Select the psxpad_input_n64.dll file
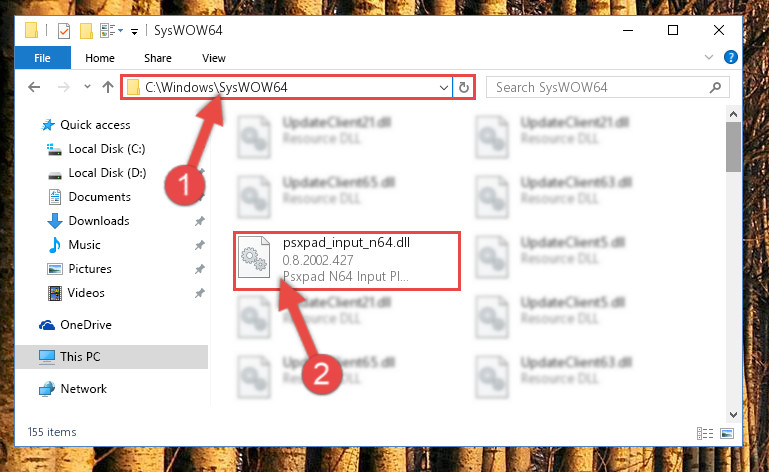The image size is (769, 472). (346, 261)
